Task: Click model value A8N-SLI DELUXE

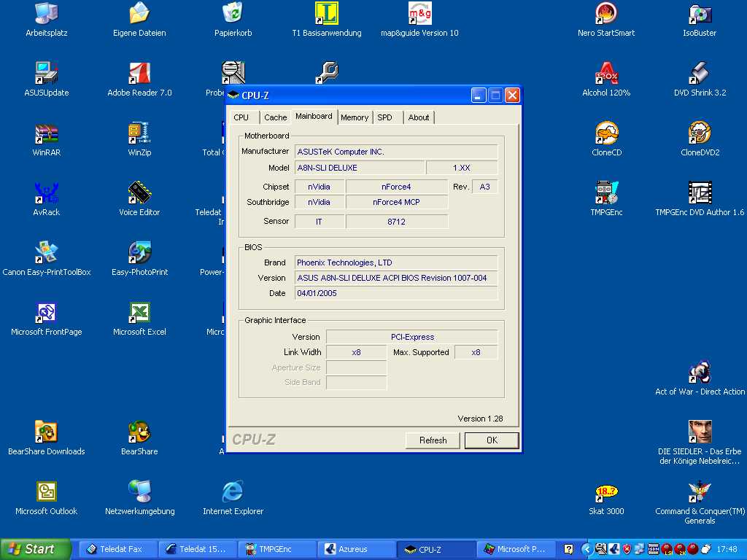Action: coord(359,168)
